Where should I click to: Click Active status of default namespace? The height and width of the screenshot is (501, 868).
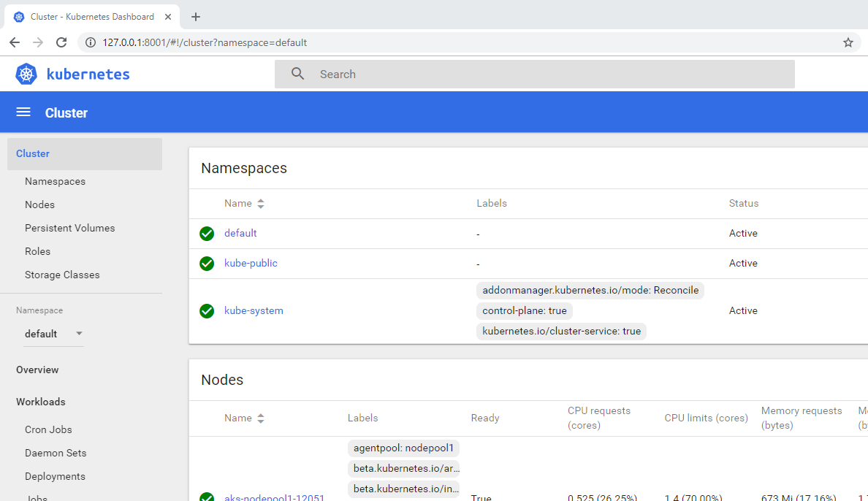pos(743,233)
